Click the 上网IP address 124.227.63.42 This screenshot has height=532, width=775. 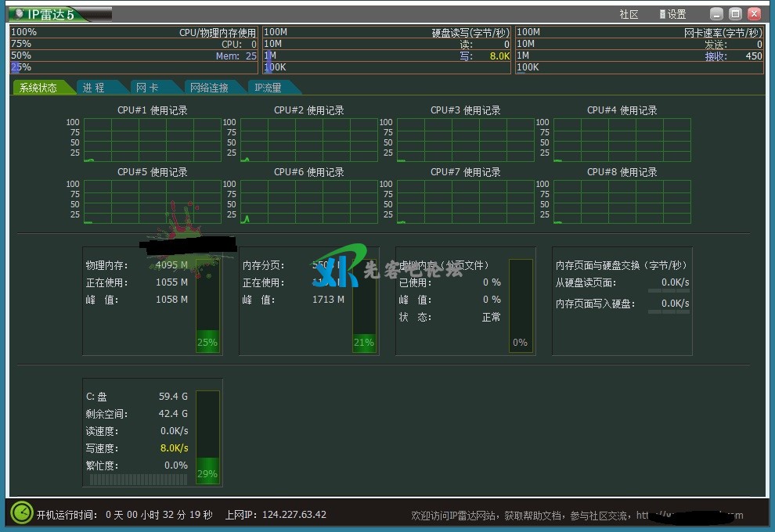pyautogui.click(x=296, y=515)
